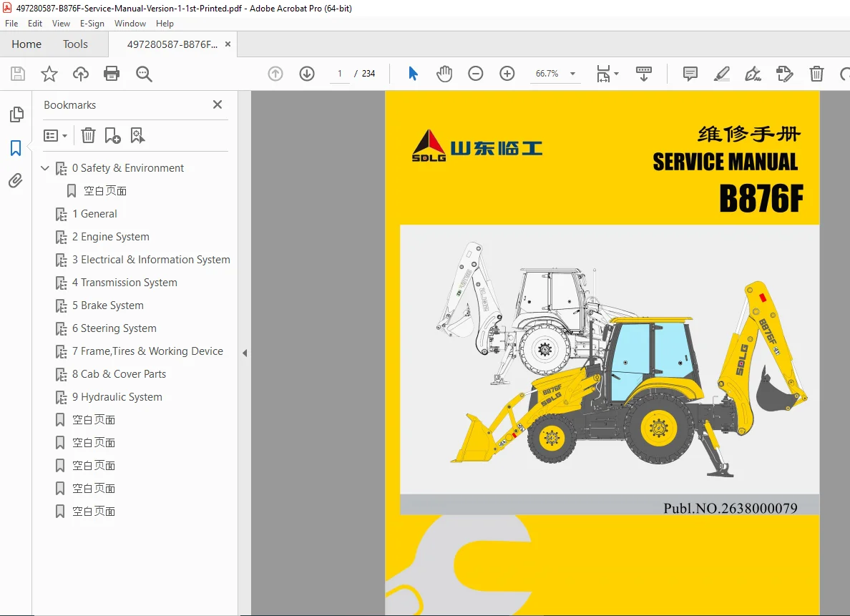Open the View menu
850x616 pixels.
pyautogui.click(x=61, y=24)
